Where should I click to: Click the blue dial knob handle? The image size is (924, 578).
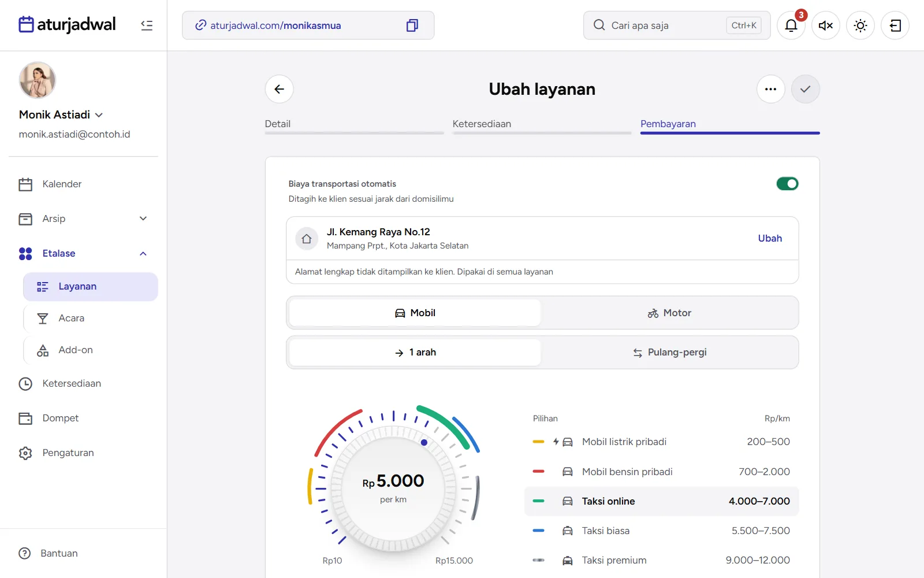[424, 442]
